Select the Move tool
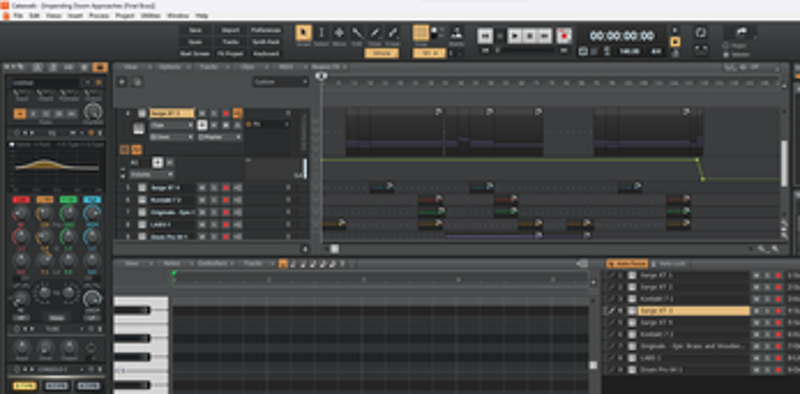 pyautogui.click(x=339, y=33)
